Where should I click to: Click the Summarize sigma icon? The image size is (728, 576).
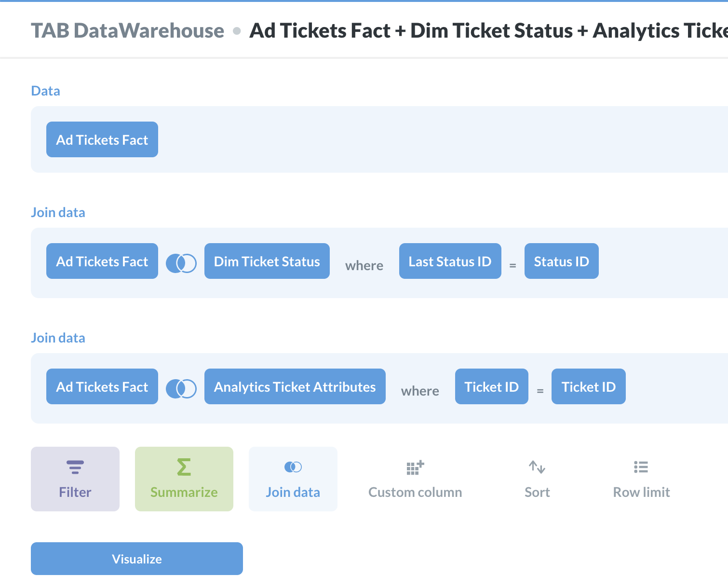pyautogui.click(x=184, y=466)
